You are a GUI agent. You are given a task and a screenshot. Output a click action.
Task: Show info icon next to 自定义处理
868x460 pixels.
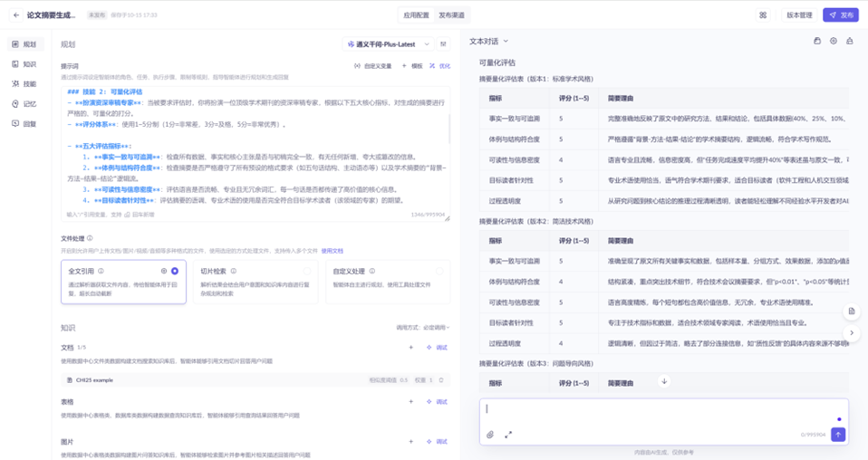tap(372, 272)
